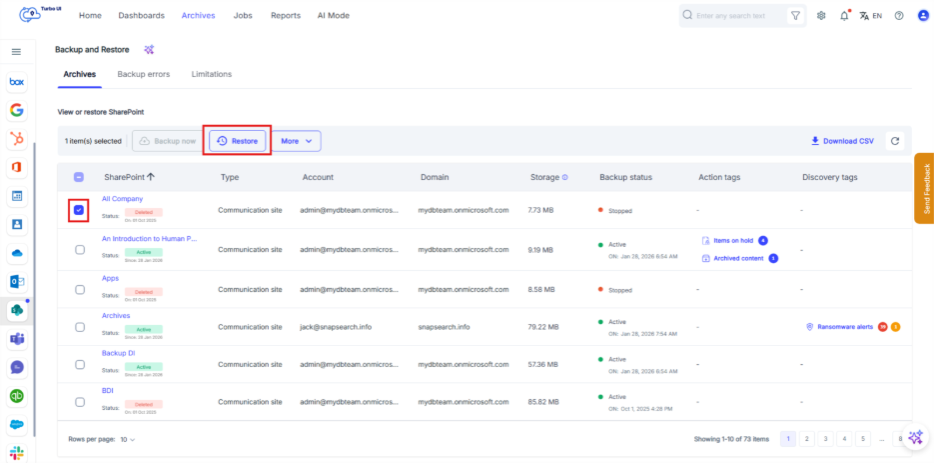Click the QuickBooks sidebar icon
Screen dimensions: 936x463
(x=16, y=395)
